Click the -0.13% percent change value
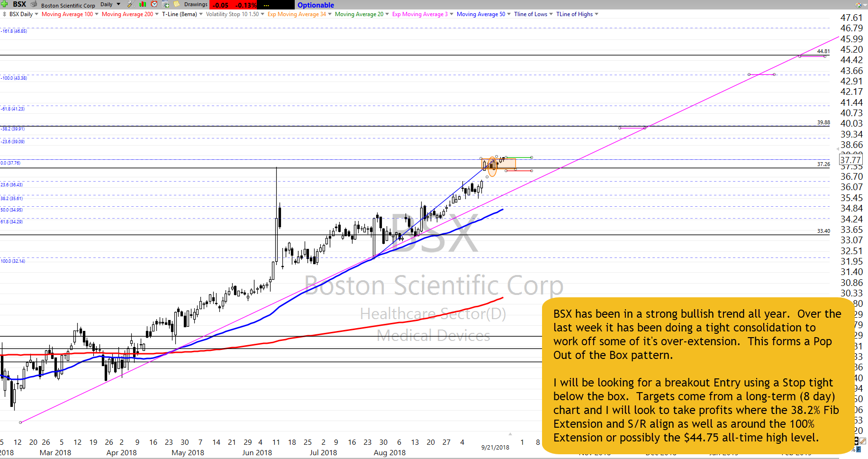 (x=246, y=5)
